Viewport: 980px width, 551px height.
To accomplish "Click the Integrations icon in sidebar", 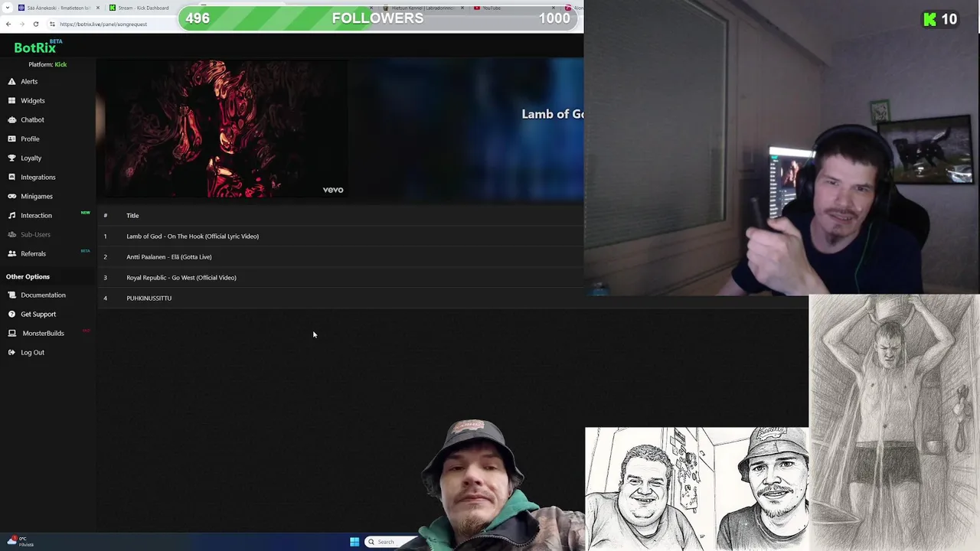I will [x=12, y=177].
